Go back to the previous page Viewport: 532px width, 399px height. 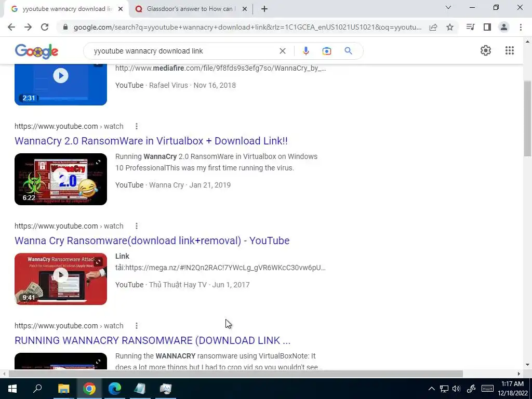(x=11, y=27)
